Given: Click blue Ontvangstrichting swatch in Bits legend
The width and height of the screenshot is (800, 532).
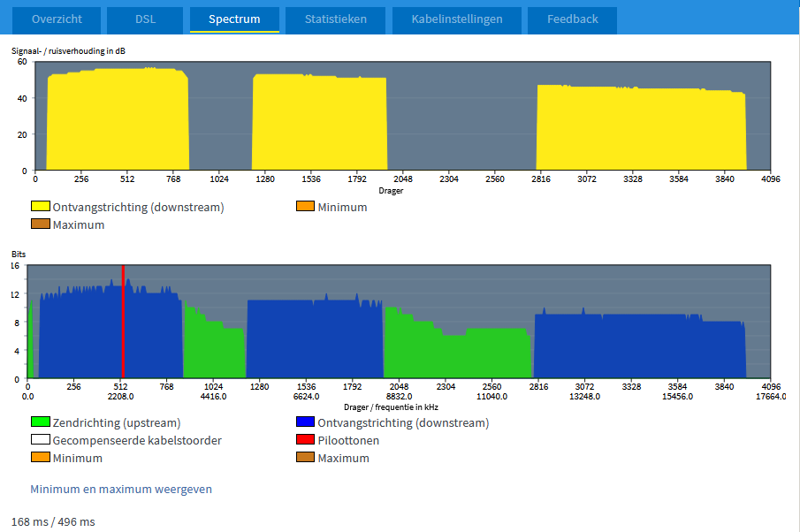Looking at the screenshot, I should [x=306, y=422].
